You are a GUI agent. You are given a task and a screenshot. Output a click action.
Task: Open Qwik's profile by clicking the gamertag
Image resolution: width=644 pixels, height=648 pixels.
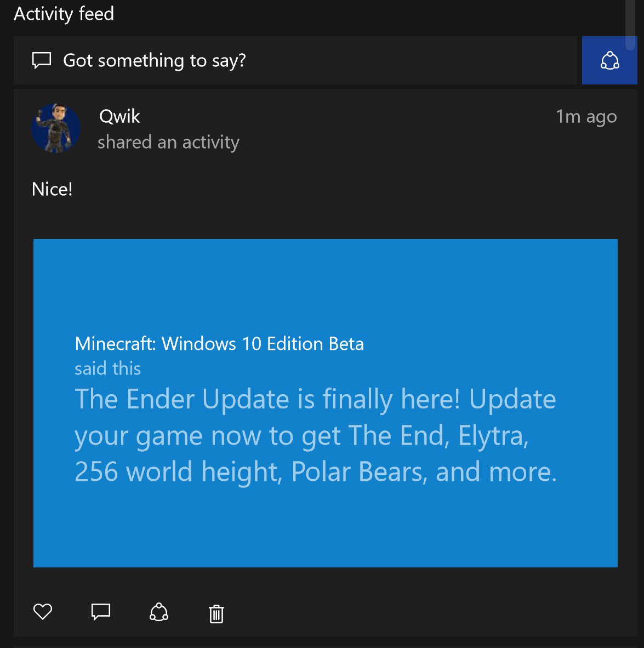(x=118, y=116)
